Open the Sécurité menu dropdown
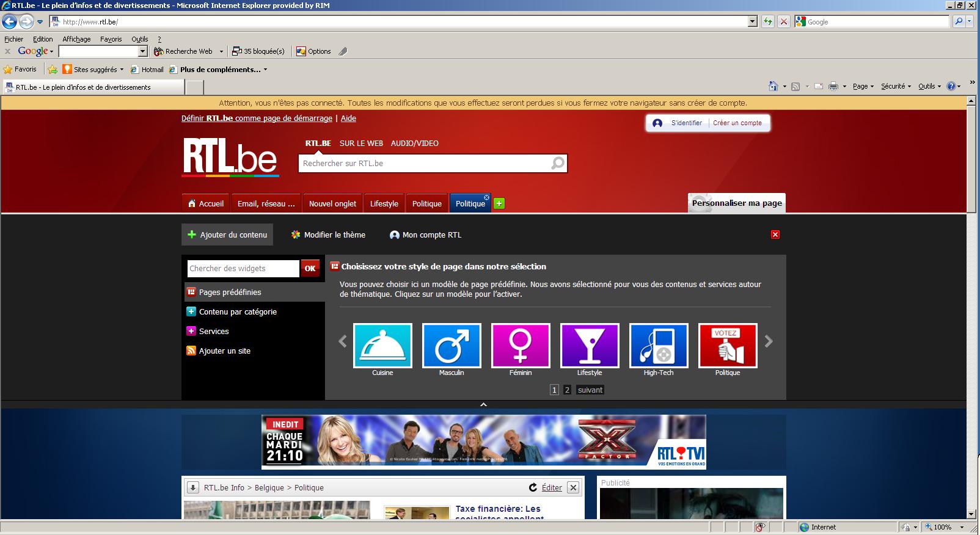The width and height of the screenshot is (980, 535). [896, 86]
